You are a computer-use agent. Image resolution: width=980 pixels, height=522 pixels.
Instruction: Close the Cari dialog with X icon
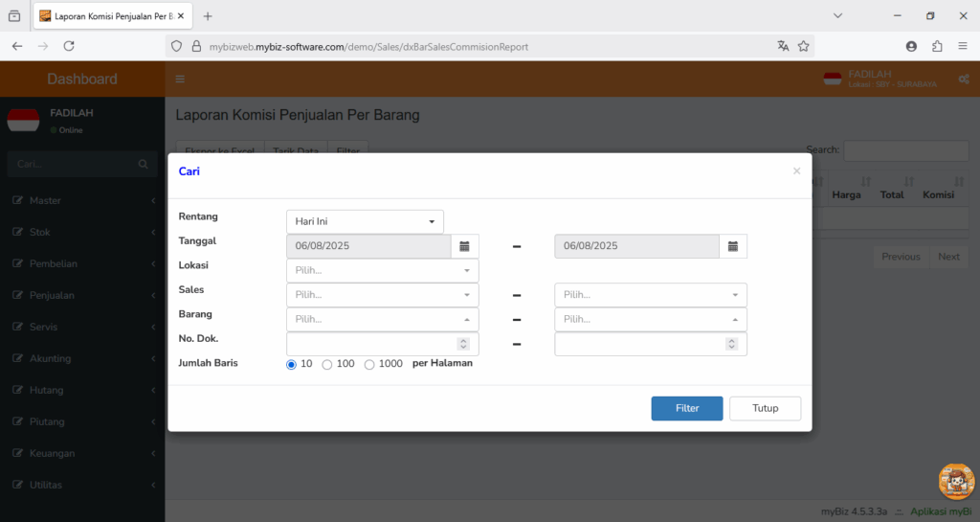(796, 170)
